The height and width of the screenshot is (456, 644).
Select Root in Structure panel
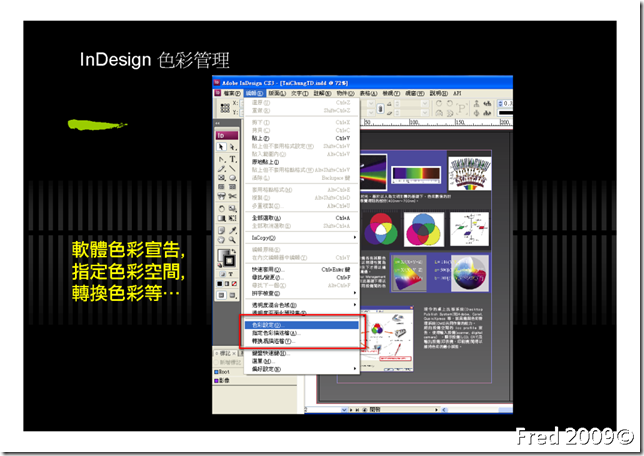coord(222,372)
